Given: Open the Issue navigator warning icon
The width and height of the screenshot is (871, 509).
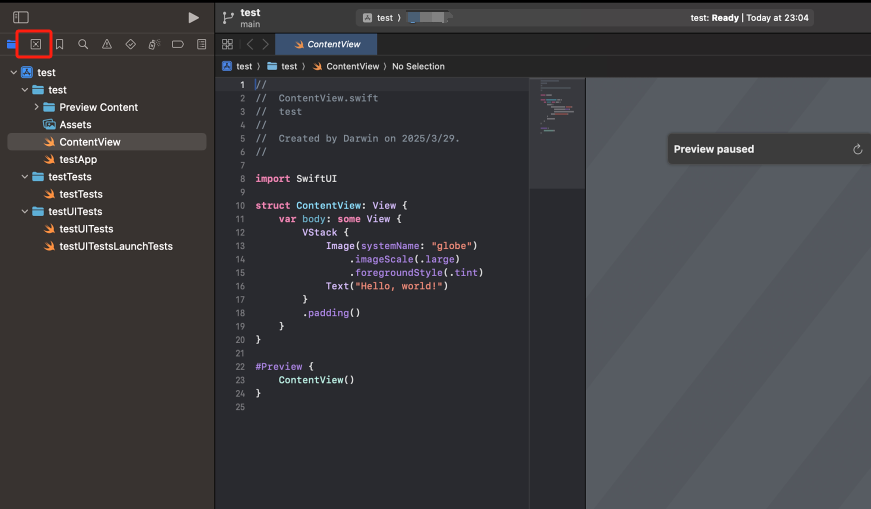Looking at the screenshot, I should coord(107,44).
